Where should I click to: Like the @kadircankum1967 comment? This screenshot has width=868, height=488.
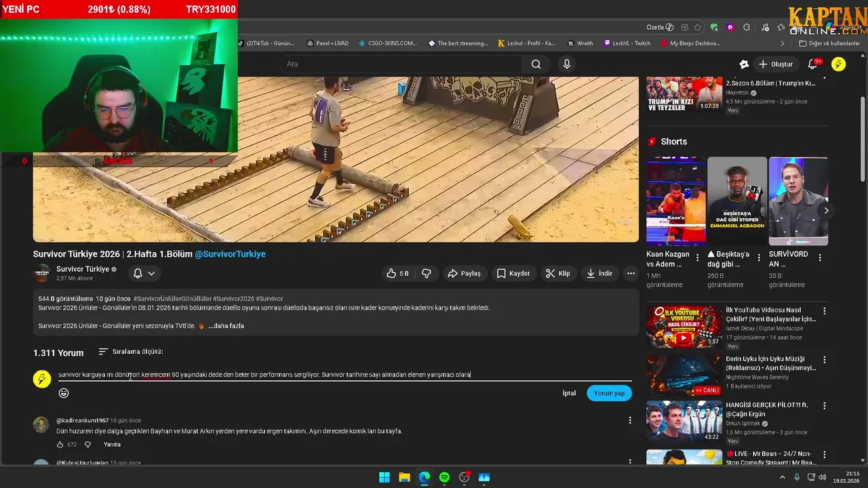(60, 445)
